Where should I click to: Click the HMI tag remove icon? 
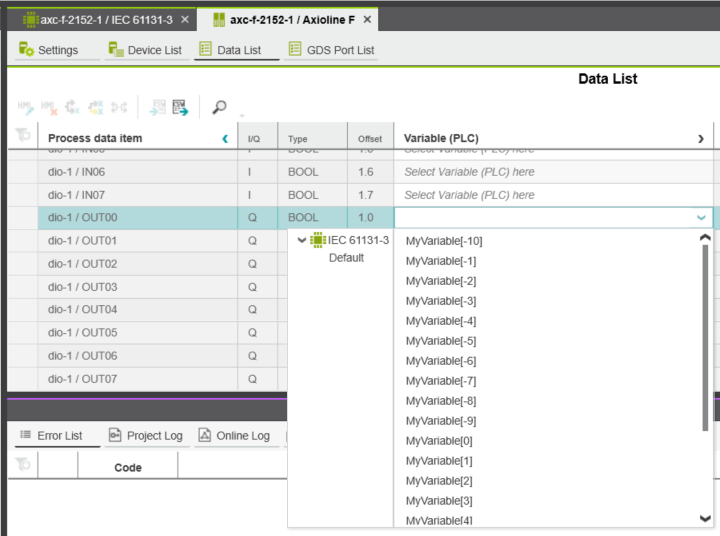click(x=49, y=107)
